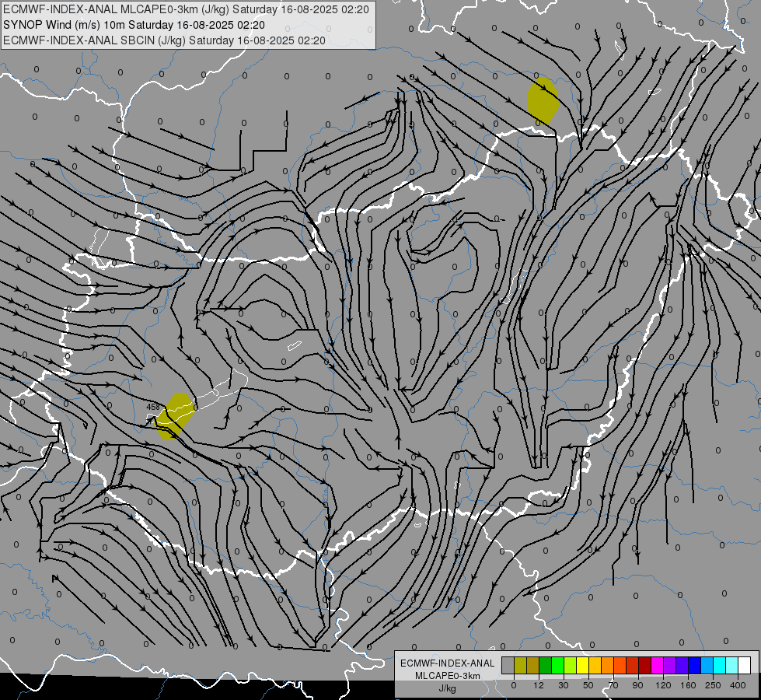Pick the pure yellow legend swatch
This screenshot has height=700, width=761.
click(x=582, y=665)
